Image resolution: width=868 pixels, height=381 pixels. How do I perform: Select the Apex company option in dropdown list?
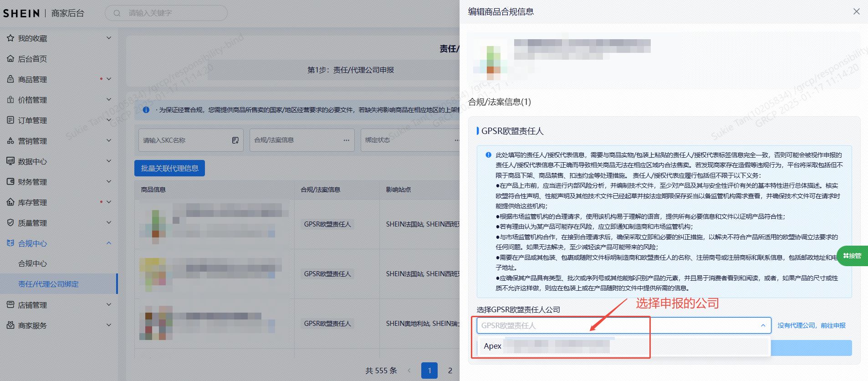[x=624, y=346]
